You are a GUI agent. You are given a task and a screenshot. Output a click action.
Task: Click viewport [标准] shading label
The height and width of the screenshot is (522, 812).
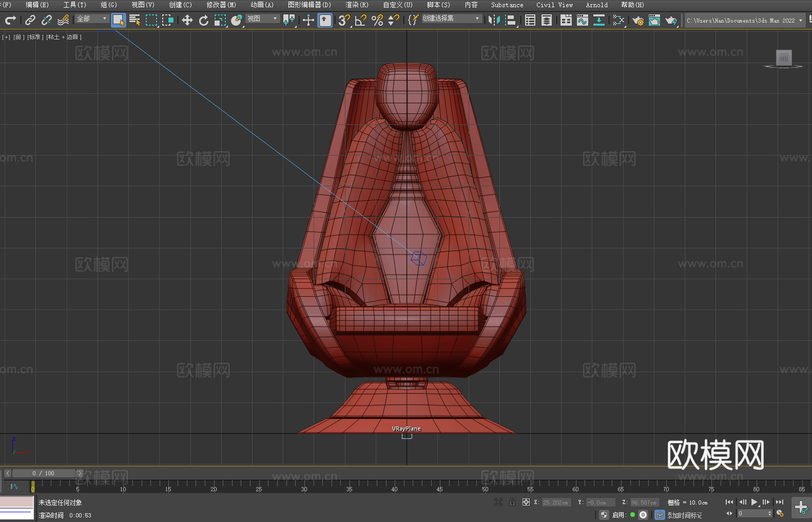pyautogui.click(x=34, y=37)
